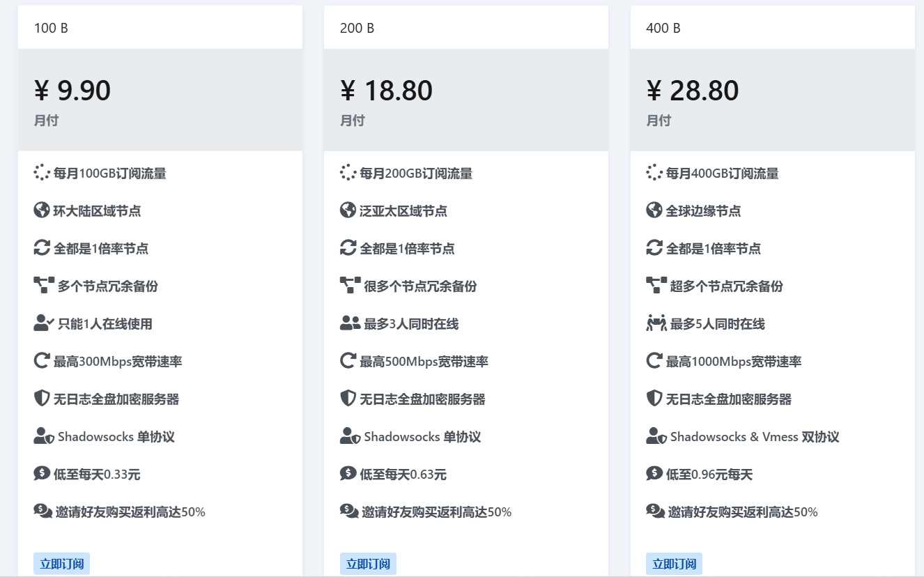
Task: Click the sync icon beside 200 B 全都是1倍率节点
Action: (x=348, y=248)
